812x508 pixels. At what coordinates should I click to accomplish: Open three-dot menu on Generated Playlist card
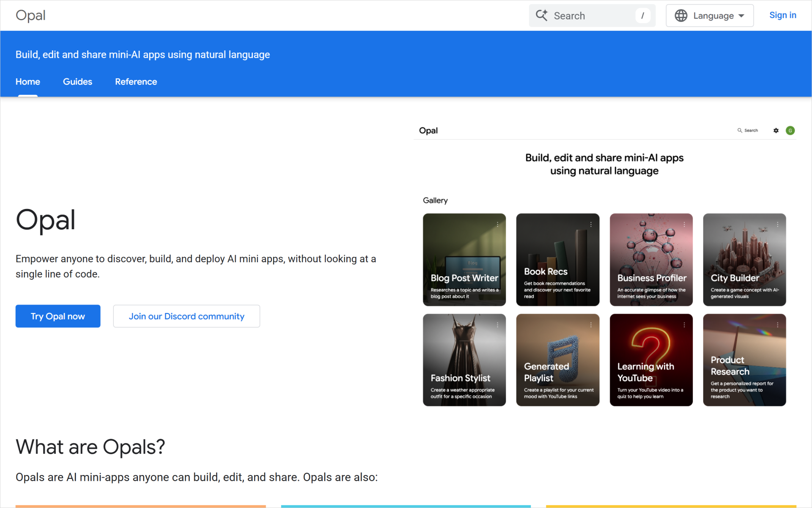(591, 325)
